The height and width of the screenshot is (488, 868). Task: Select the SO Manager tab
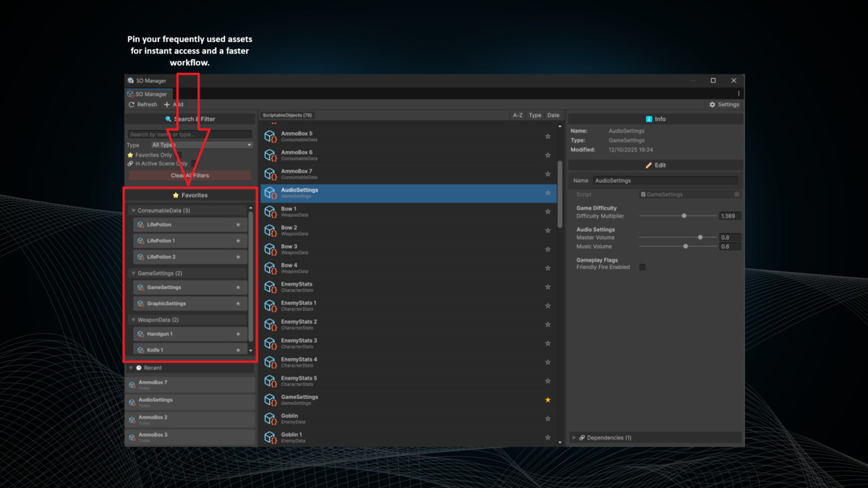coord(148,93)
